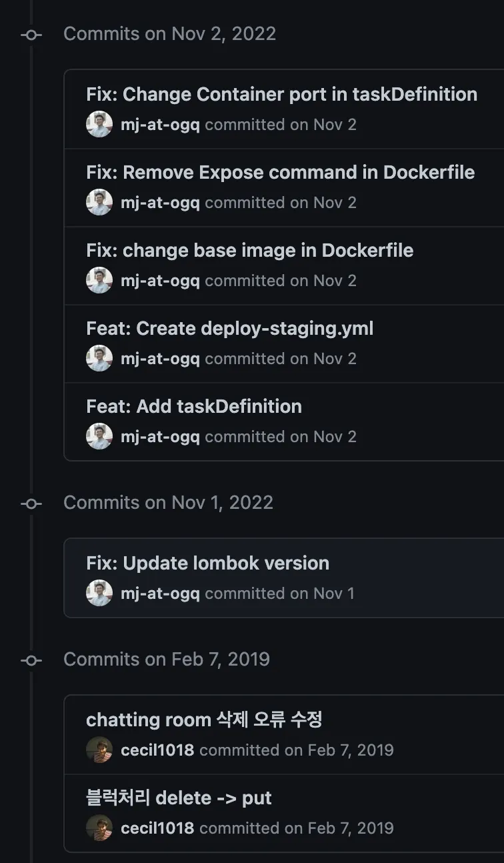Click avatar beside 'Change Container port' commit

pos(99,125)
